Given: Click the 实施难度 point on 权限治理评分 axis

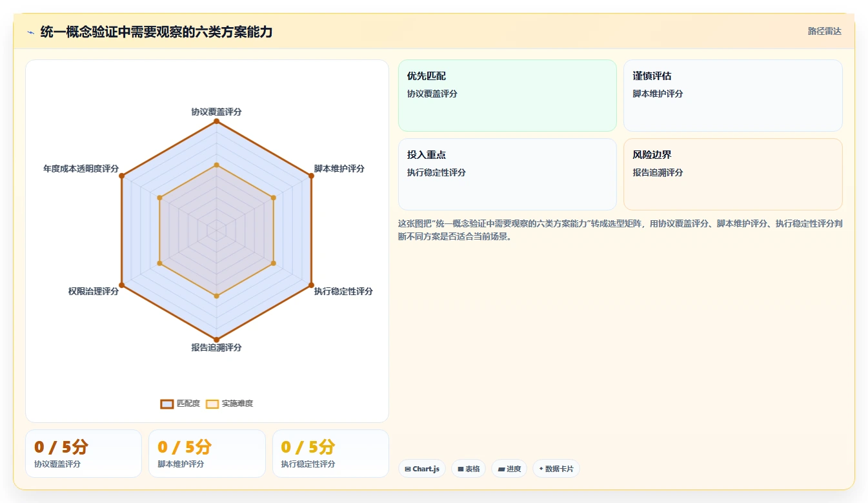Looking at the screenshot, I should tap(159, 263).
